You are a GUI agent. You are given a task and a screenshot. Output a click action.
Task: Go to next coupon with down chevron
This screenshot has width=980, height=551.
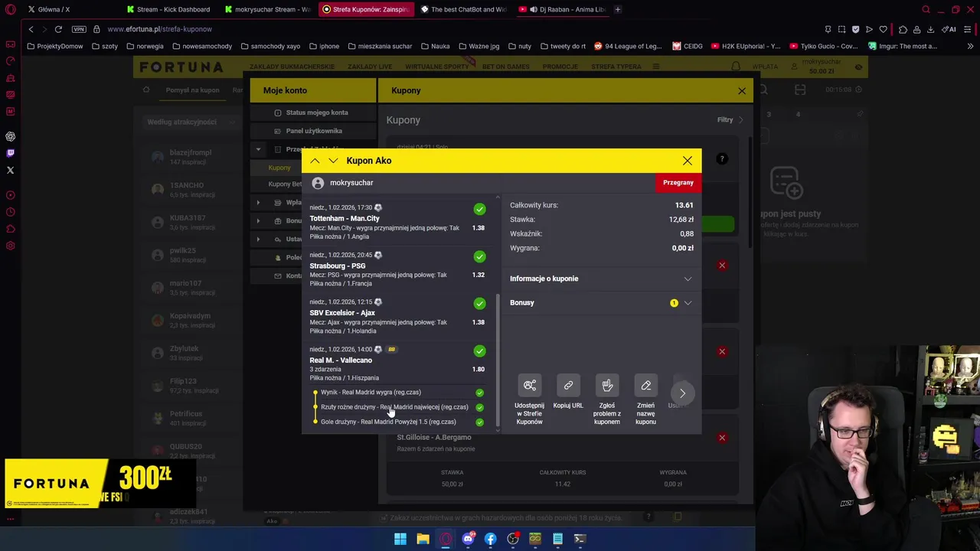333,161
